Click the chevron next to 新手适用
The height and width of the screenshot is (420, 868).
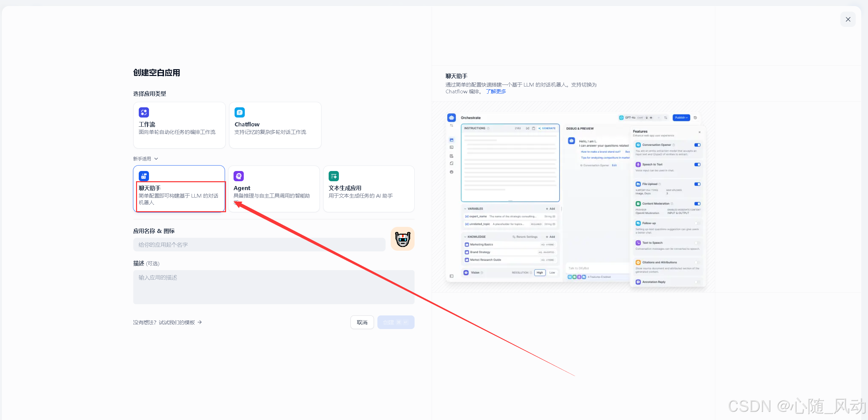[x=156, y=159]
